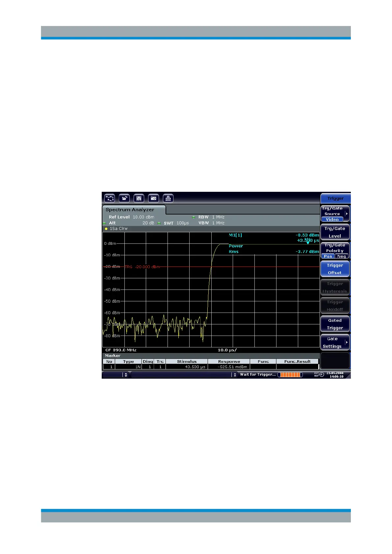Click the EXT REF indicator icon
This screenshot has width=392, height=554.
point(319,374)
